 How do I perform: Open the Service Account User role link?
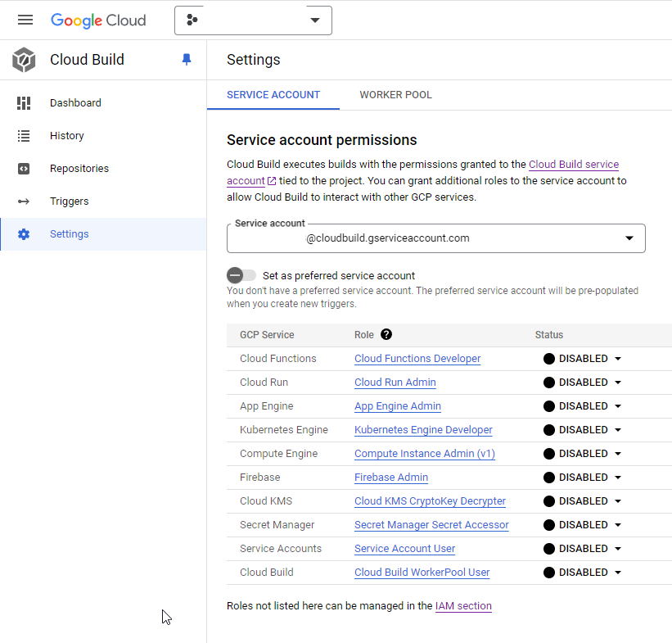point(404,549)
